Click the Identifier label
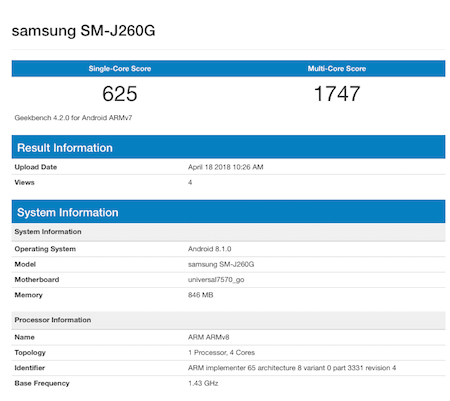 point(29,368)
